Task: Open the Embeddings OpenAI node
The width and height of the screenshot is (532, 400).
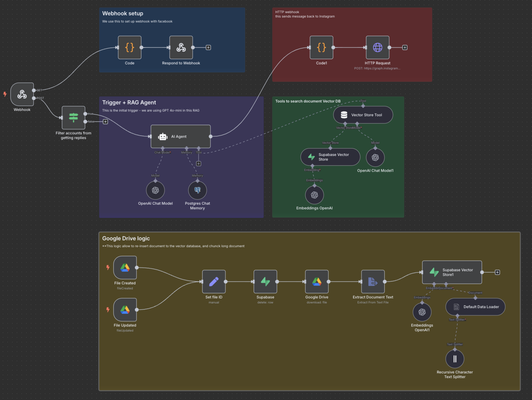Action: 314,194
